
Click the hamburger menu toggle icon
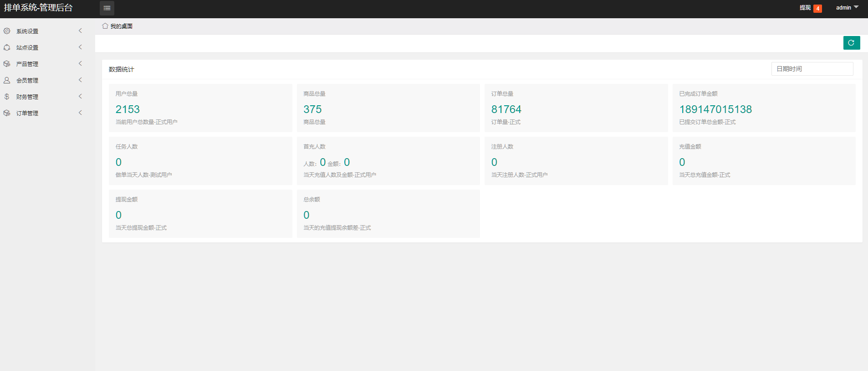(x=107, y=8)
